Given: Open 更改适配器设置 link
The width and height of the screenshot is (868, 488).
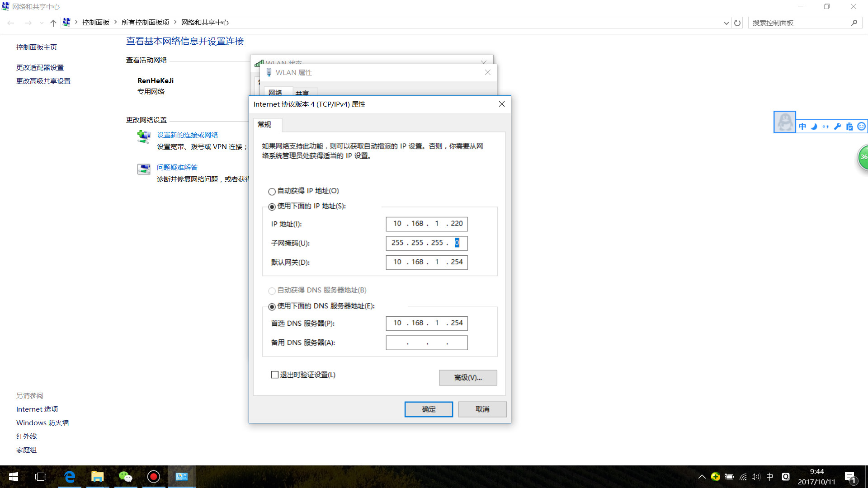Looking at the screenshot, I should [40, 67].
